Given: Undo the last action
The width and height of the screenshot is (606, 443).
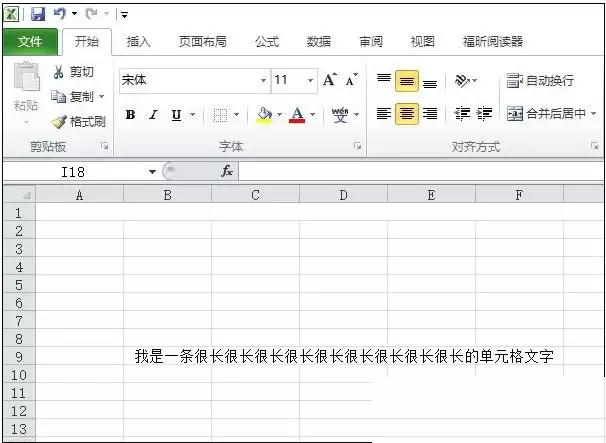Looking at the screenshot, I should (x=60, y=14).
